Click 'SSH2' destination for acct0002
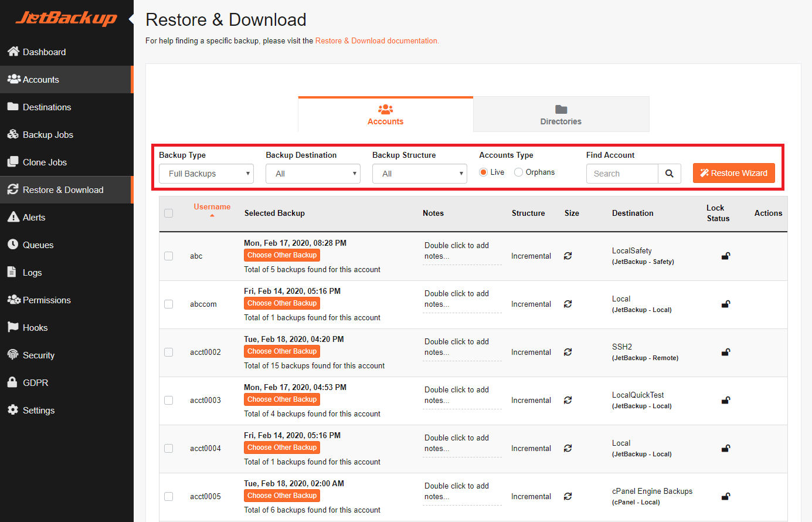The image size is (812, 522). click(622, 347)
